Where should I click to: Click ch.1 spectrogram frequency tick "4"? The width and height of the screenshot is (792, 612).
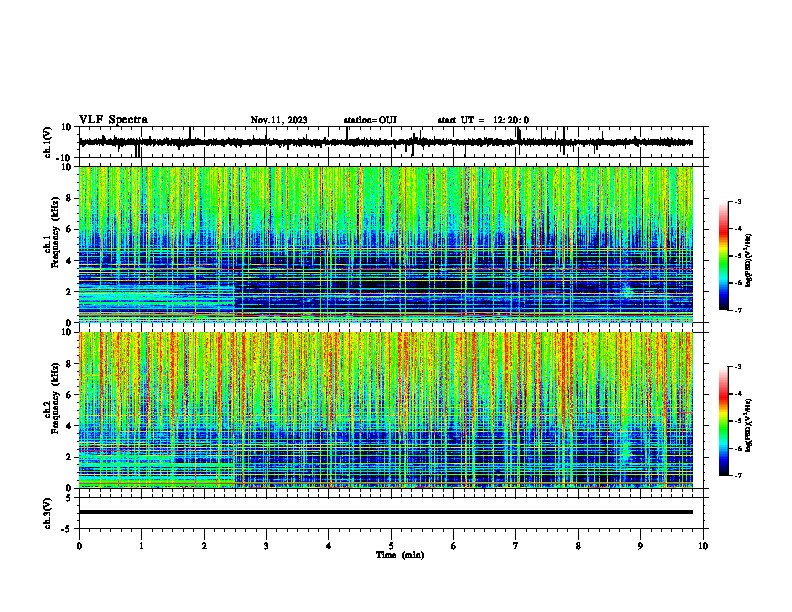coord(69,261)
